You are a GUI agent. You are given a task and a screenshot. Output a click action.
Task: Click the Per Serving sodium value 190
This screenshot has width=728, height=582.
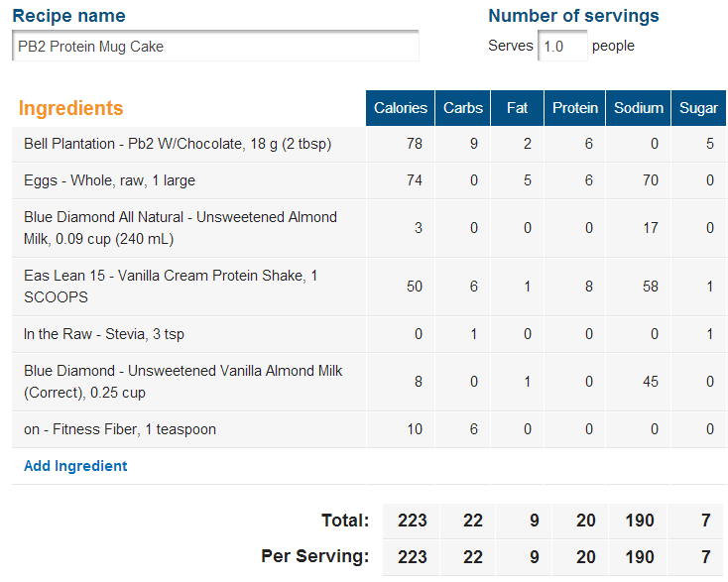tap(640, 556)
